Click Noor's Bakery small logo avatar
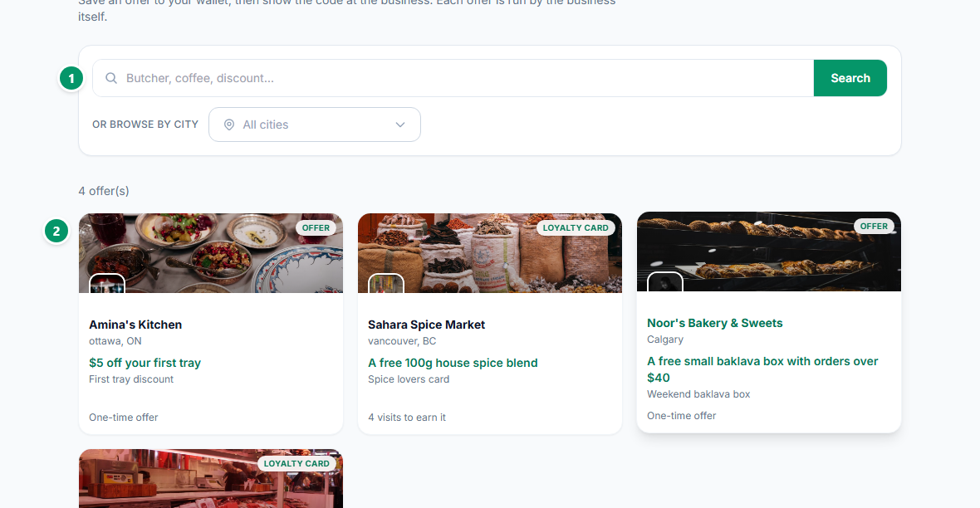The width and height of the screenshot is (980, 508). tap(665, 281)
